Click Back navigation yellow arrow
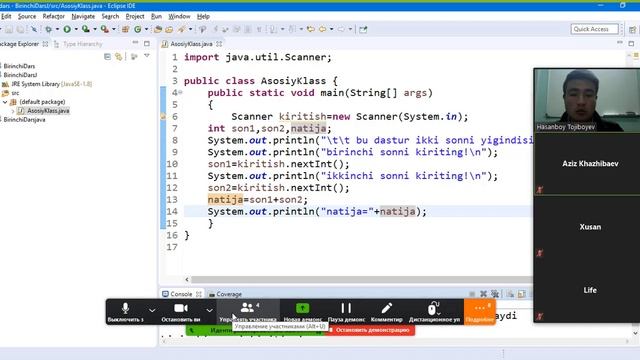This screenshot has width=640, height=360. [322, 29]
